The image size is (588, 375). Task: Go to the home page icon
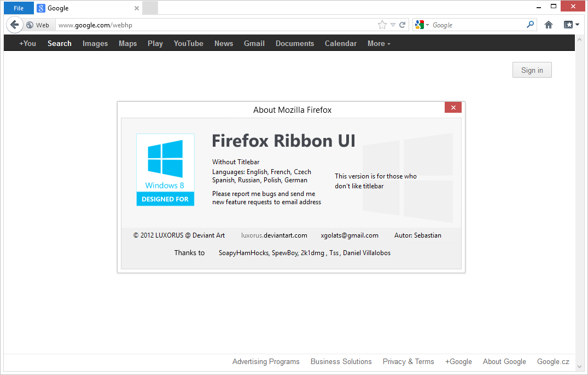coord(548,25)
